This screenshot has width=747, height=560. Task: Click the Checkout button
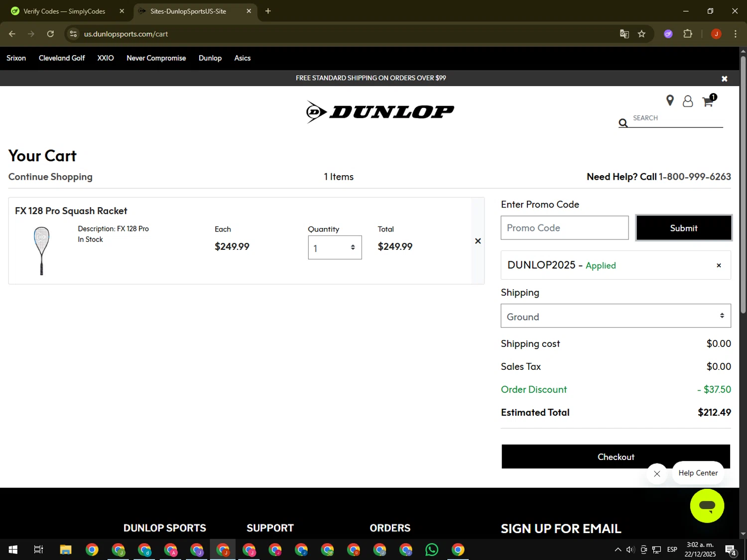tap(616, 456)
